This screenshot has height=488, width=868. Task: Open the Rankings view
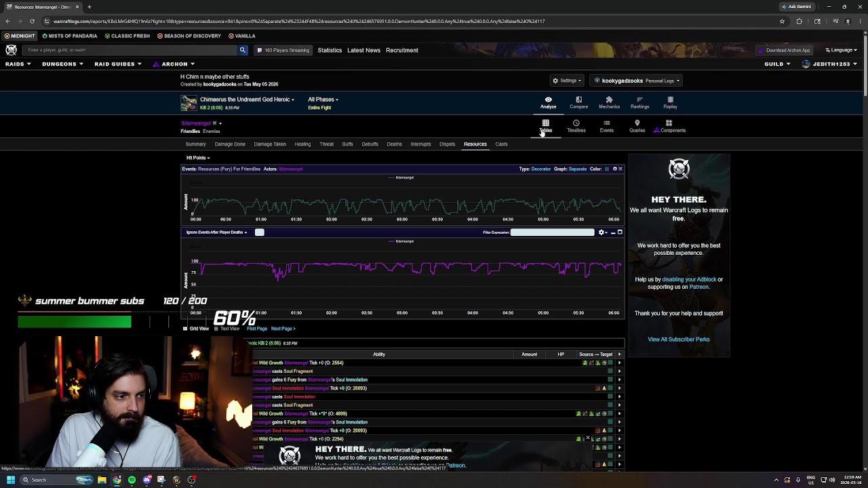point(639,102)
